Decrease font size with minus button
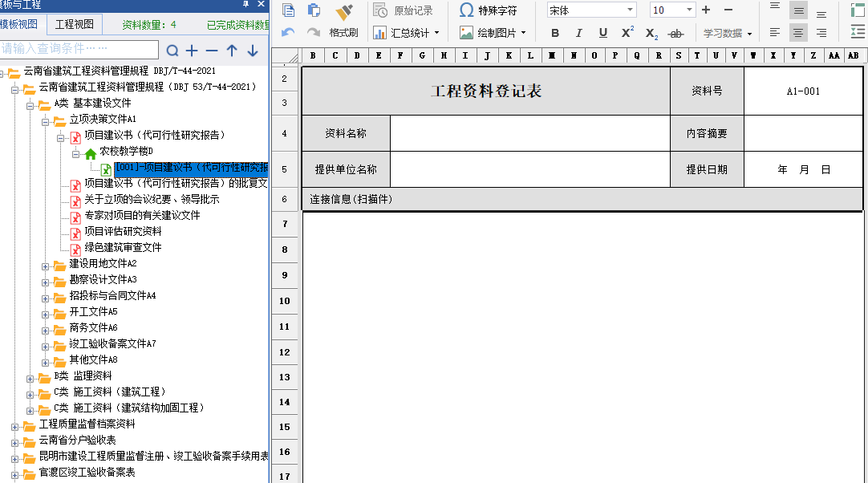Image resolution: width=868 pixels, height=483 pixels. coord(728,10)
